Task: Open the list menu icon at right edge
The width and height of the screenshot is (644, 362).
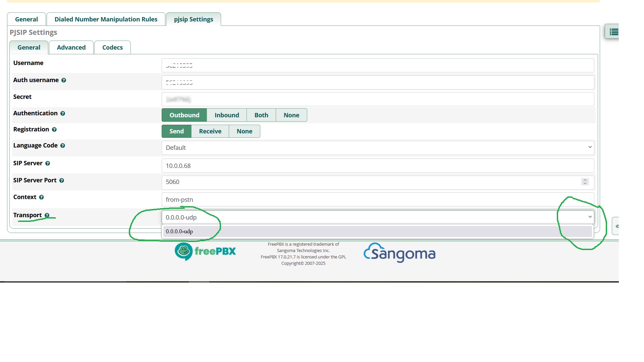Action: [613, 32]
